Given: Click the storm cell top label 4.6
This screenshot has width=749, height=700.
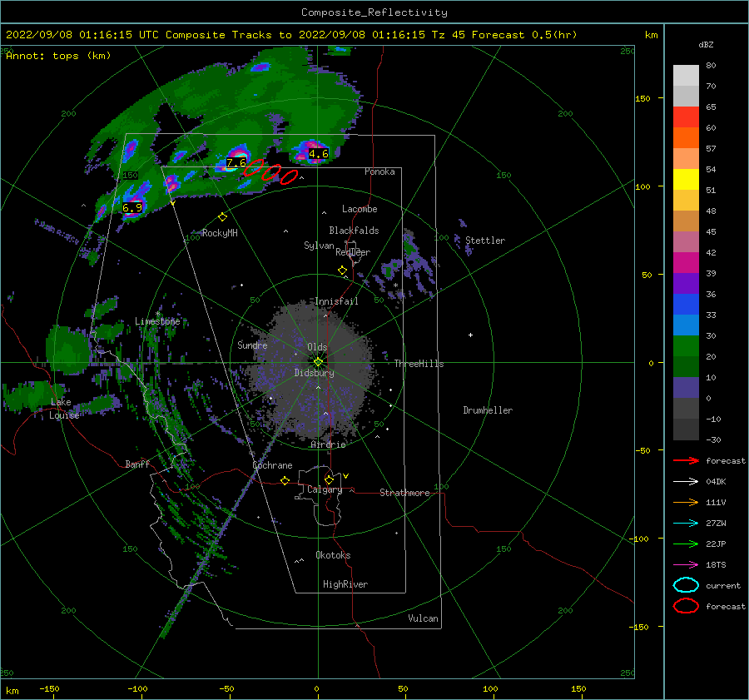Looking at the screenshot, I should point(318,154).
